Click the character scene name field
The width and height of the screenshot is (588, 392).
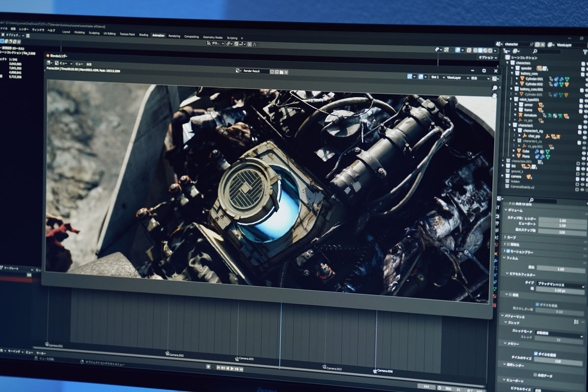pos(515,44)
